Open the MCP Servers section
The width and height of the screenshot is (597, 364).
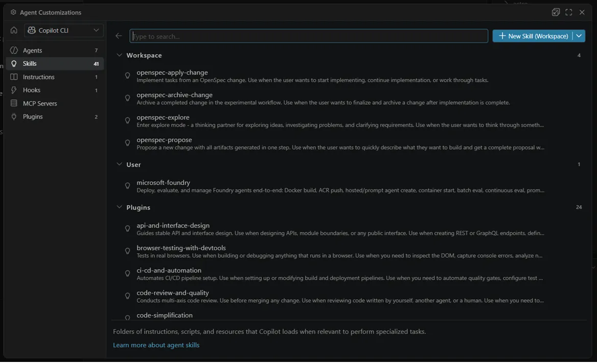[x=55, y=104]
